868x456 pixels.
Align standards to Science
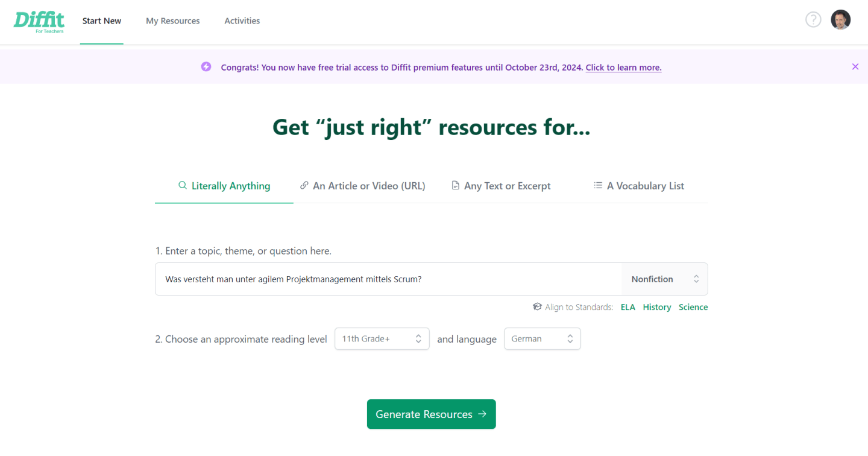693,306
